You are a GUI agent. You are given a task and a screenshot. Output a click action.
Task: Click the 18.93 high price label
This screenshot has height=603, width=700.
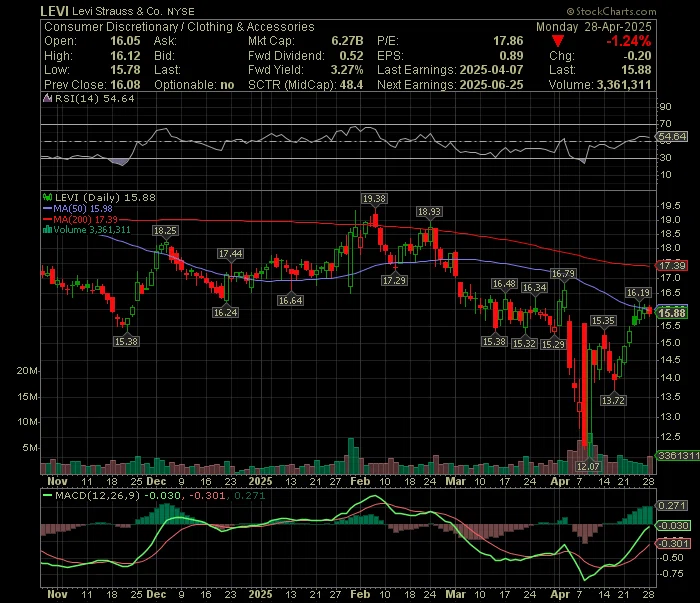(429, 212)
